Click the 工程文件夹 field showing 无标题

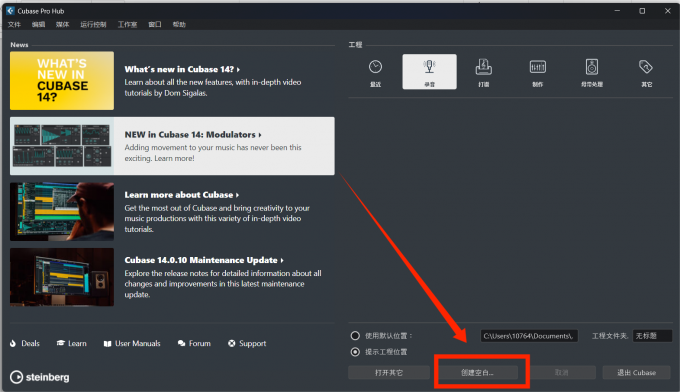652,336
